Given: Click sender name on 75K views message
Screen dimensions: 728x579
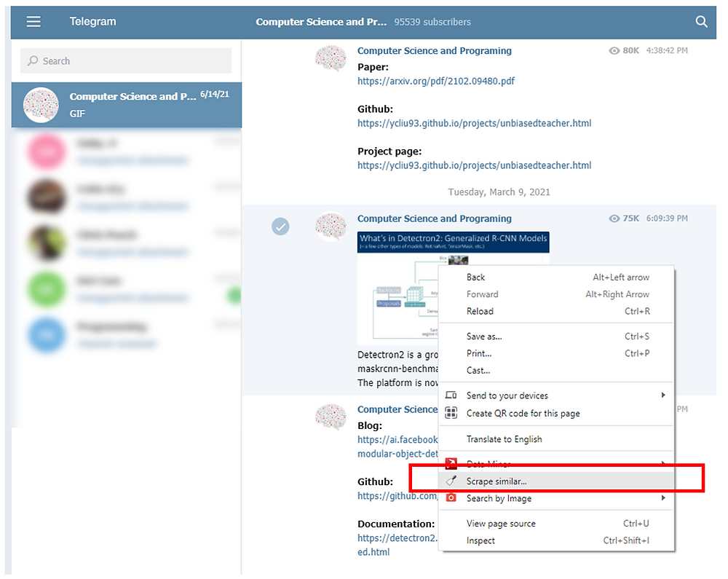Looking at the screenshot, I should pyautogui.click(x=435, y=218).
